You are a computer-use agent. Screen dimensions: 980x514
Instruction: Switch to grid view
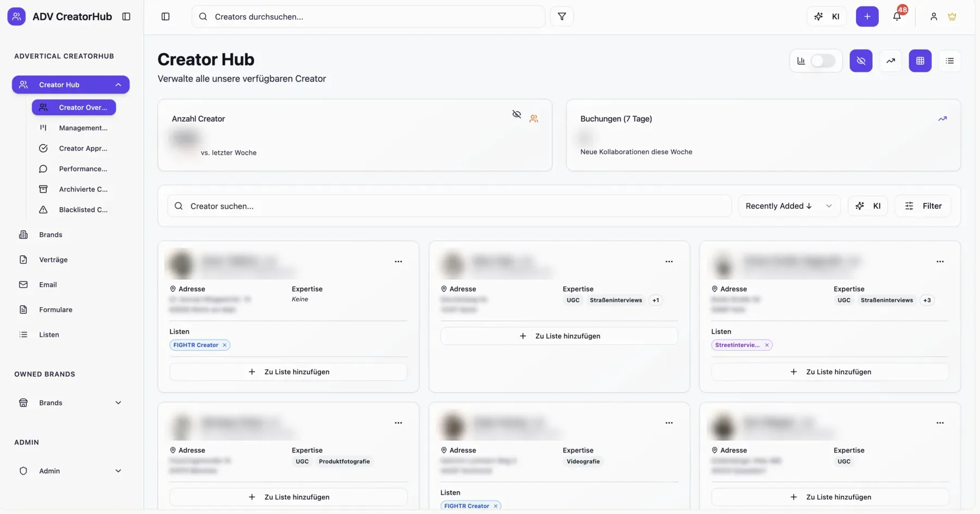pos(920,61)
